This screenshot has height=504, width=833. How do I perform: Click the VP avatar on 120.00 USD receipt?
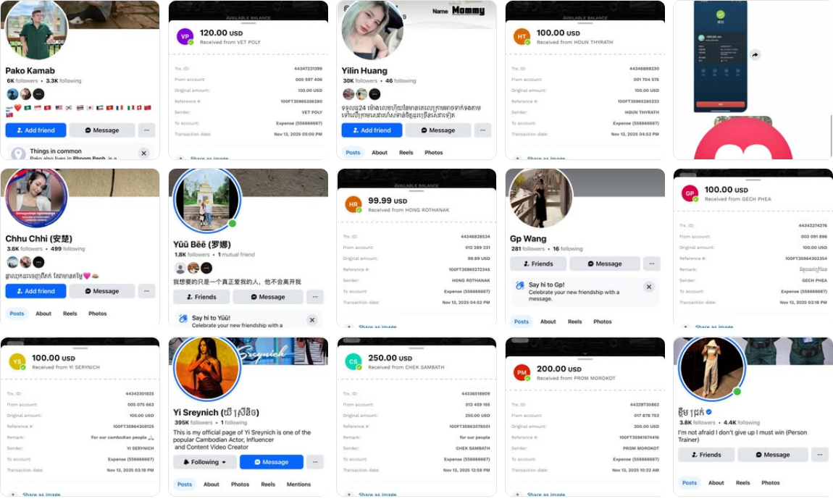[x=184, y=37]
